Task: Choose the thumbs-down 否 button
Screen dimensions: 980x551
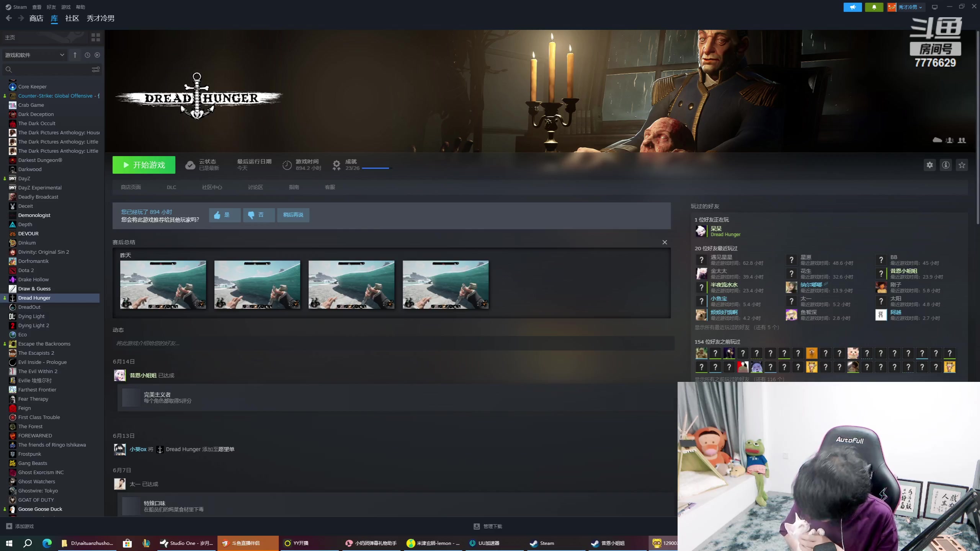Action: tap(258, 215)
